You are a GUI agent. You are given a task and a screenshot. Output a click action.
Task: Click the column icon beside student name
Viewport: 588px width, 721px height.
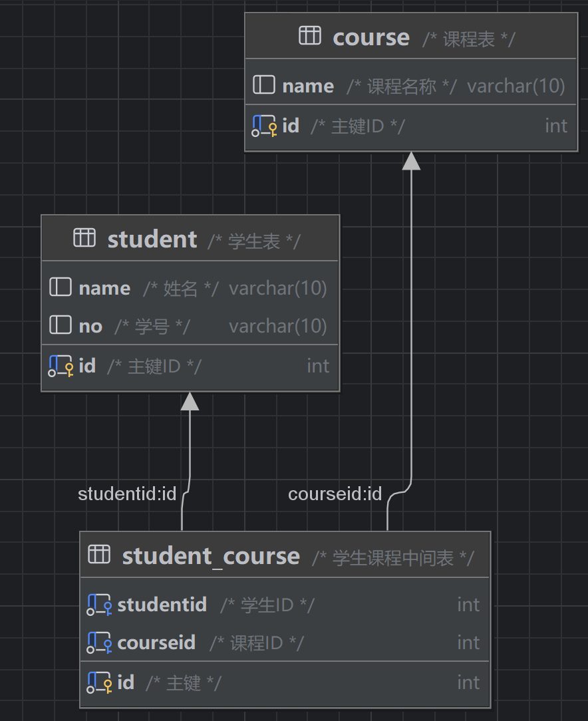pos(61,287)
